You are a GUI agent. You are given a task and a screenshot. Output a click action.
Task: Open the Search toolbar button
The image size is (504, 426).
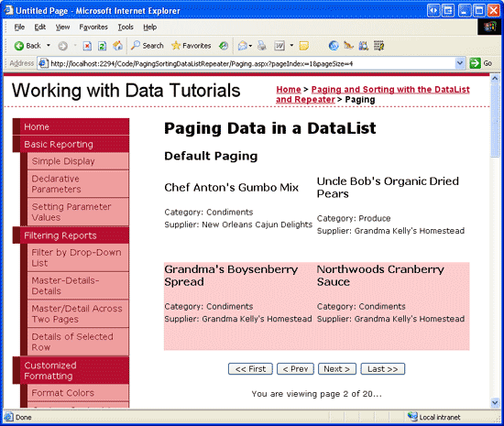point(148,46)
